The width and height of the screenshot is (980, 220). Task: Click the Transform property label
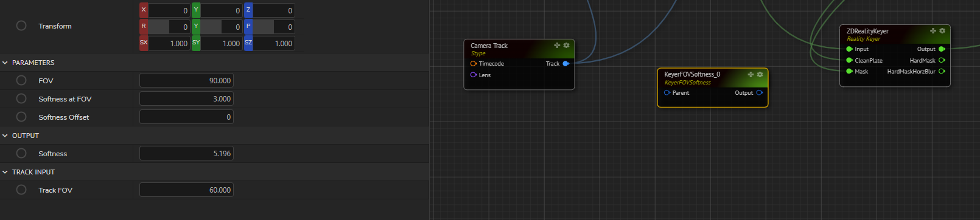(x=55, y=26)
